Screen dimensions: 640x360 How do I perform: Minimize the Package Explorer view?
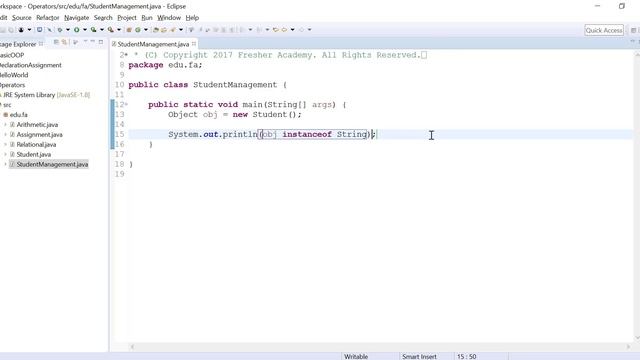93,42
